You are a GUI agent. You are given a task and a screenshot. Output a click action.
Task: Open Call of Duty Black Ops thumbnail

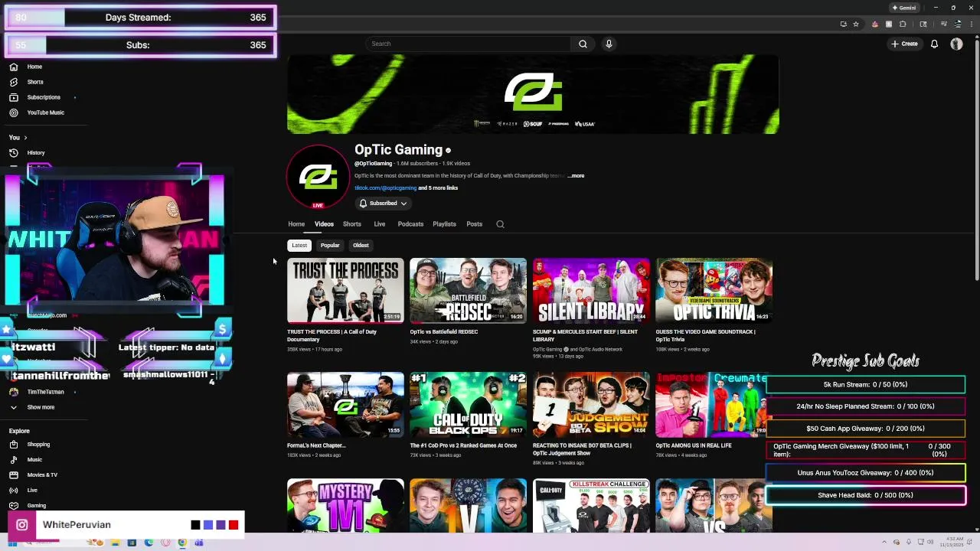click(x=468, y=405)
